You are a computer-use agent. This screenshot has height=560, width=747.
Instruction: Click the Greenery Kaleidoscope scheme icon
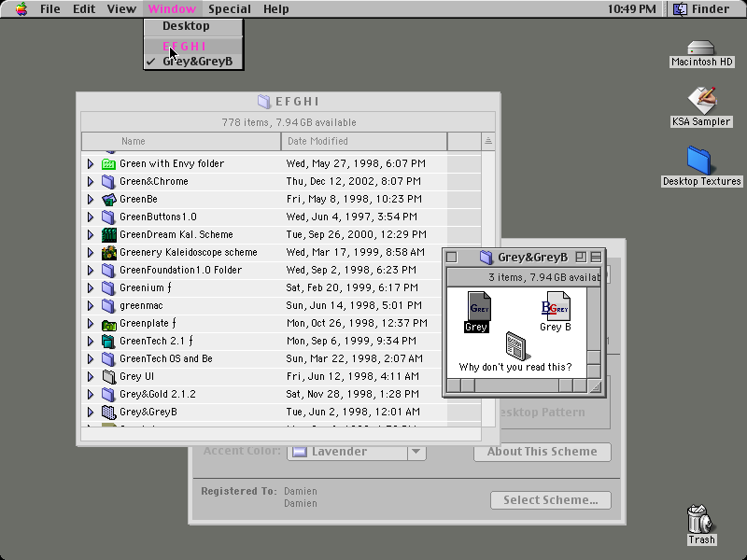click(108, 252)
